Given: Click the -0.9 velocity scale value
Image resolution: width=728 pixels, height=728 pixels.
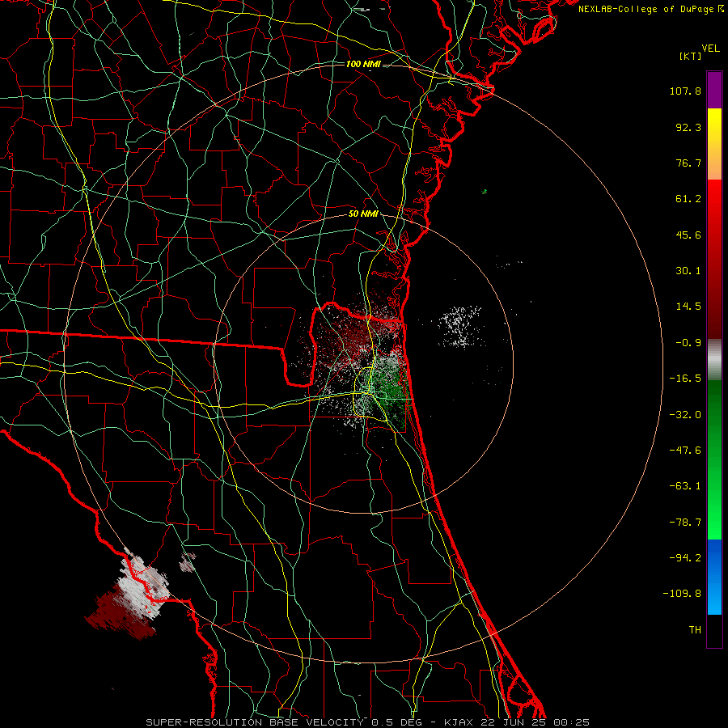Looking at the screenshot, I should click(688, 343).
